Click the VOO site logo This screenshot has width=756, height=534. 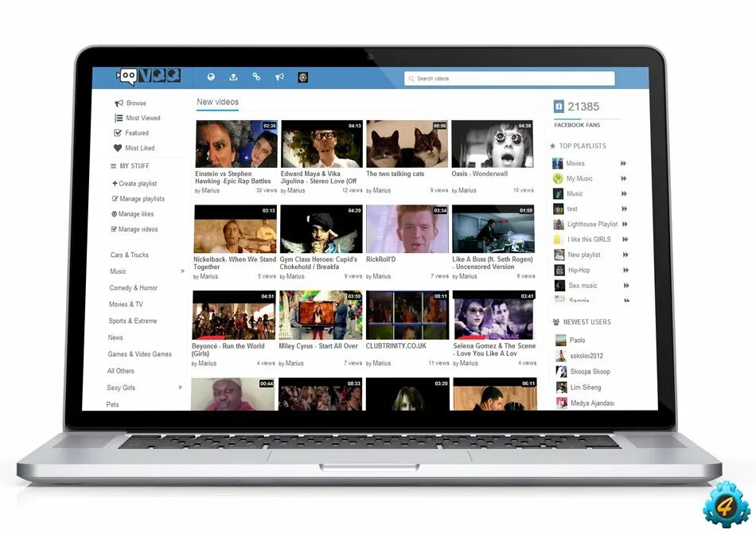point(149,76)
